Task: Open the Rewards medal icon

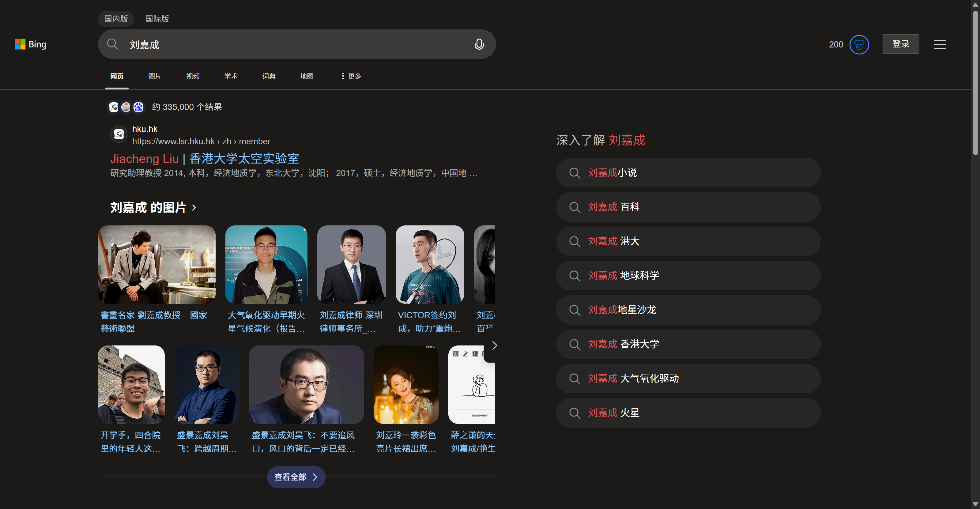Action: [859, 44]
